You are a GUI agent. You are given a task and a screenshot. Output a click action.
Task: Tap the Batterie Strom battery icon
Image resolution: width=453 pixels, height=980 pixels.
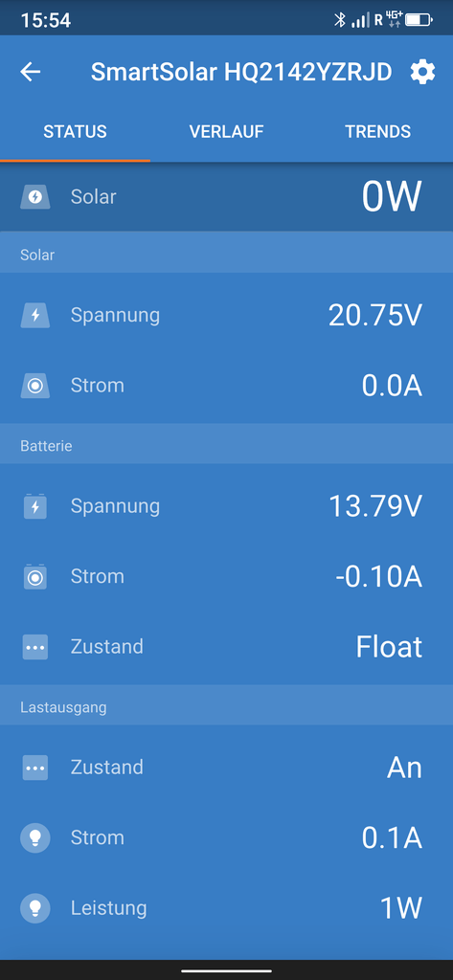[35, 576]
